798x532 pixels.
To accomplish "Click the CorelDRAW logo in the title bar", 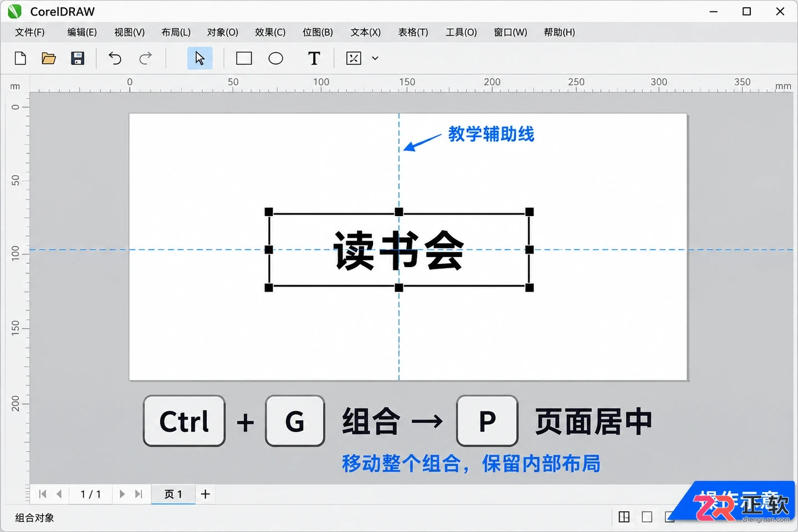I will tap(14, 11).
